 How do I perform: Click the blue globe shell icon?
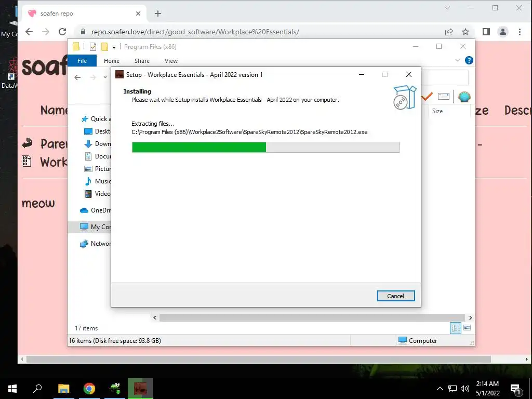click(x=464, y=97)
